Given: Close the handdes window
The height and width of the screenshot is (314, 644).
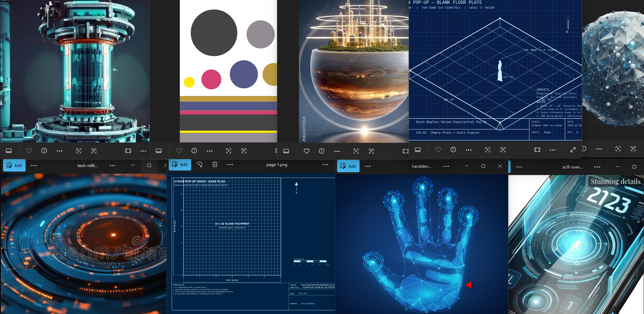Looking at the screenshot, I should [500, 166].
